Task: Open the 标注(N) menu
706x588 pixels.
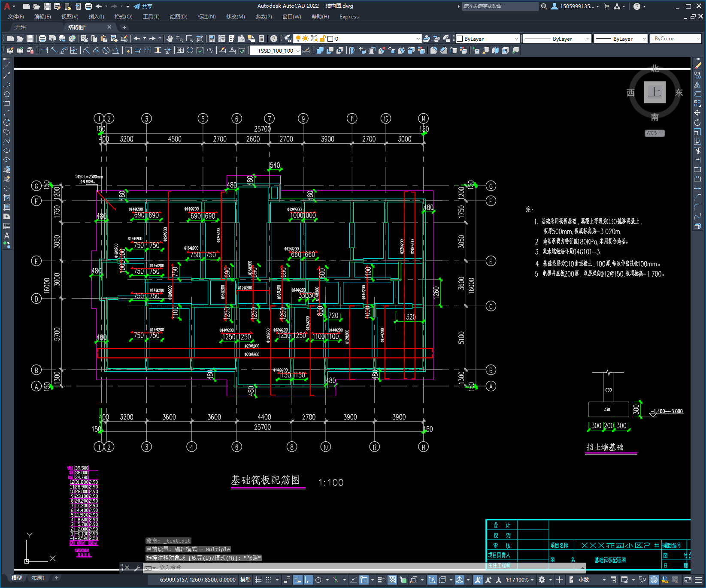Action: pos(206,17)
